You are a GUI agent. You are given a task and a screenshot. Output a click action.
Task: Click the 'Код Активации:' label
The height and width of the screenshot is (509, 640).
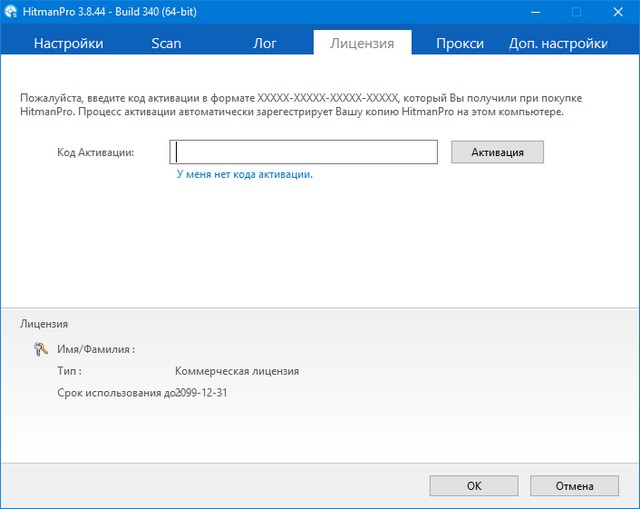point(97,152)
